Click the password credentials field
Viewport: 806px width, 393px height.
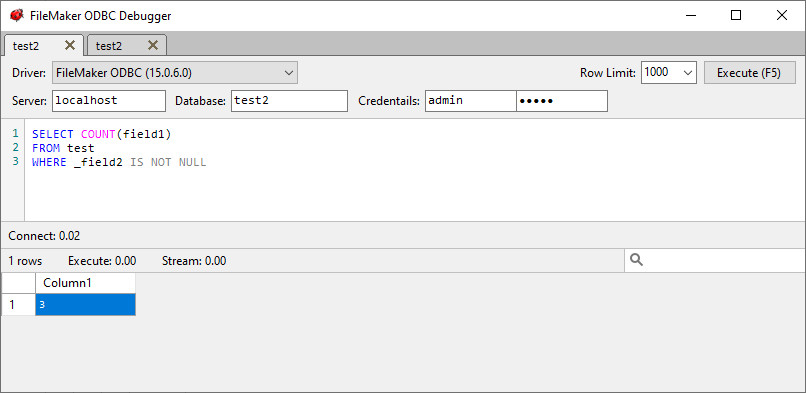point(562,101)
